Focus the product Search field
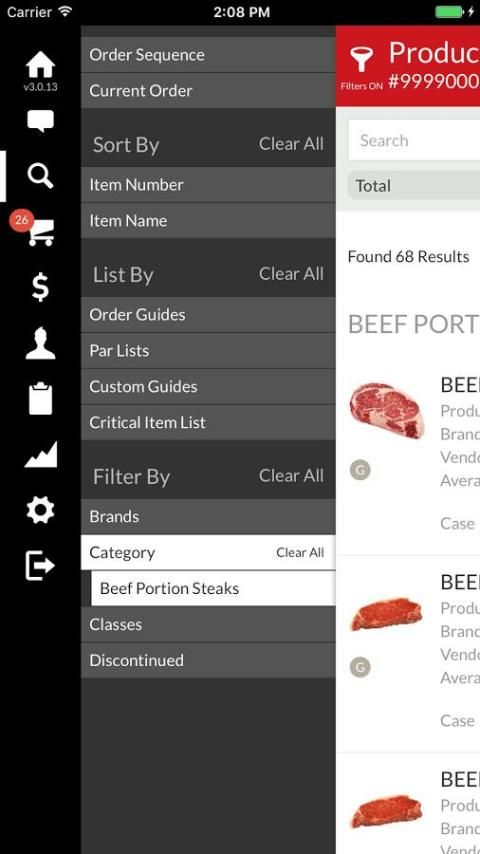480x854 pixels. pyautogui.click(x=414, y=141)
